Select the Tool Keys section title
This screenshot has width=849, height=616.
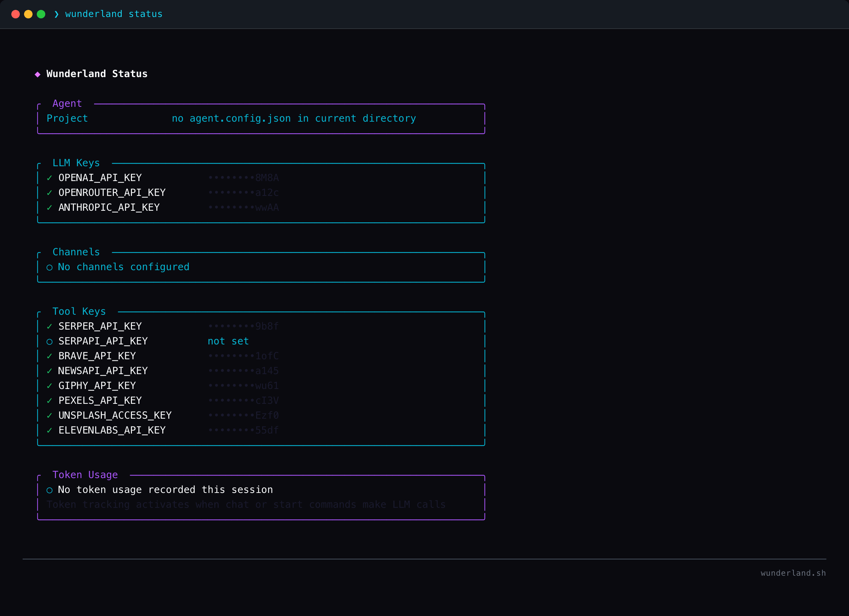[79, 311]
